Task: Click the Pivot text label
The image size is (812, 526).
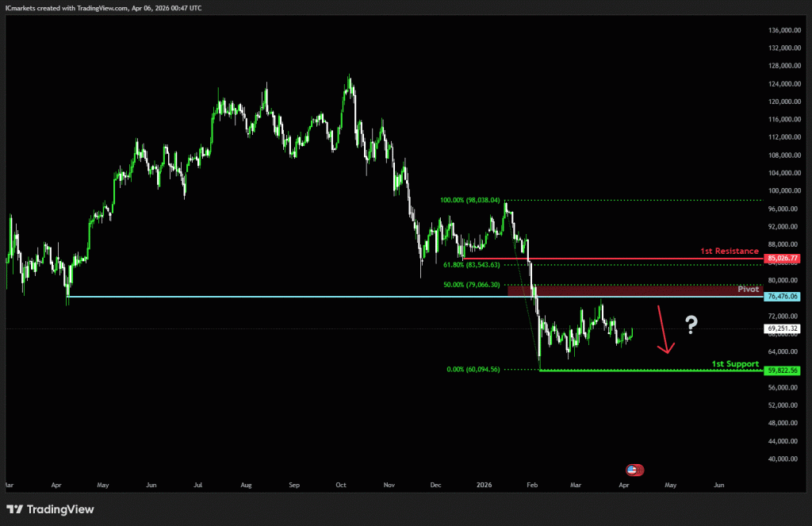Action: (x=748, y=290)
